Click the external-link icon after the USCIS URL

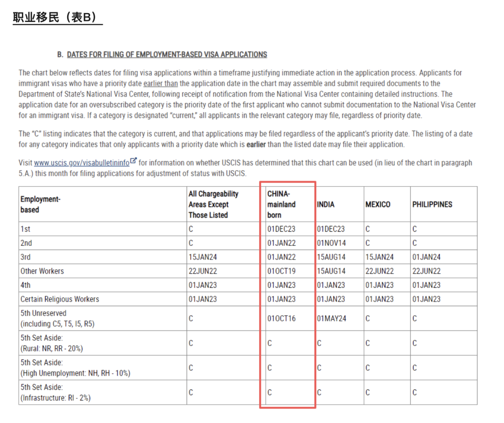(x=133, y=160)
